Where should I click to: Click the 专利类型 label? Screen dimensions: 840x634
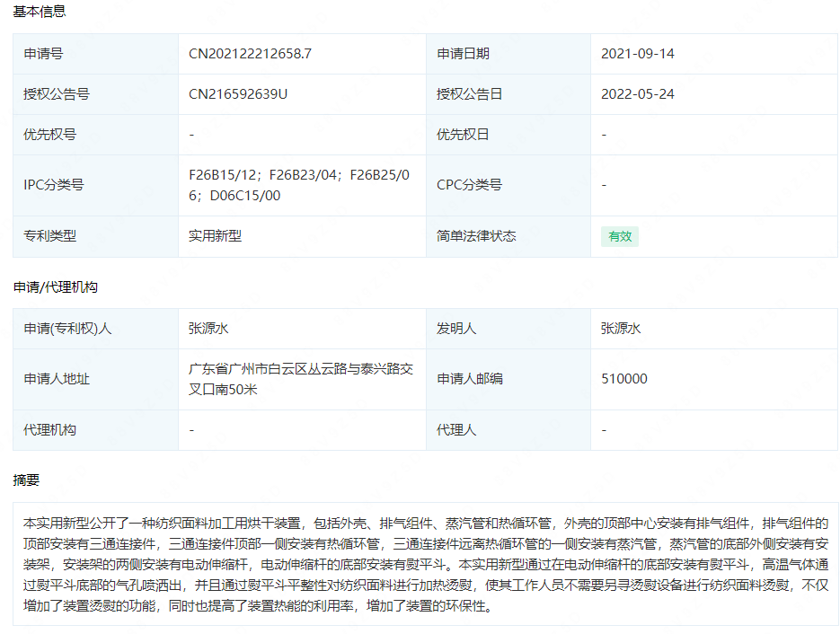pyautogui.click(x=49, y=236)
